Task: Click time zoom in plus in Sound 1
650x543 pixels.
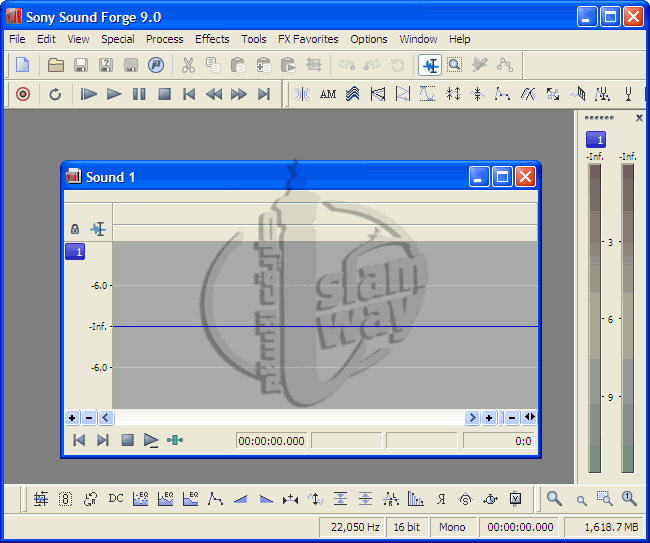Action: coord(489,417)
